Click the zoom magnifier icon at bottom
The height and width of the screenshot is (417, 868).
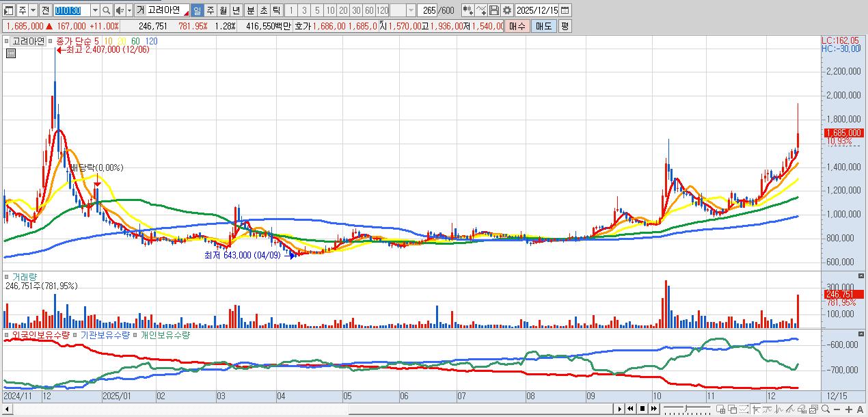(x=826, y=409)
